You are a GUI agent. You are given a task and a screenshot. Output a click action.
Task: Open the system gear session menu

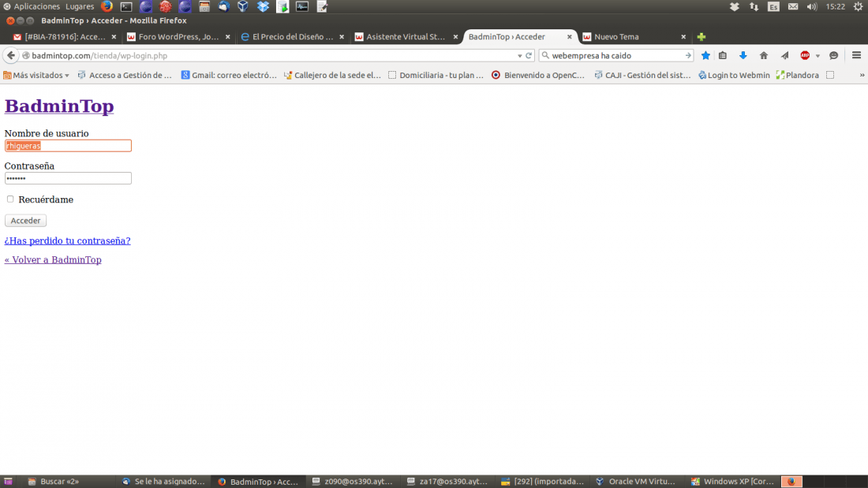[858, 6]
